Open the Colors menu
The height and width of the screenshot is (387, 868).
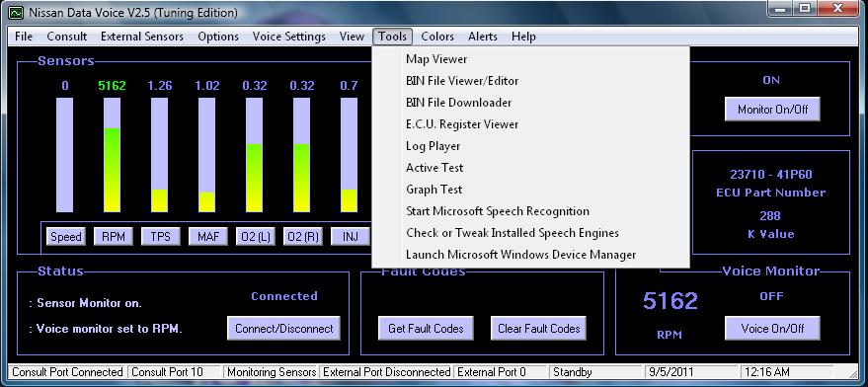(x=437, y=37)
